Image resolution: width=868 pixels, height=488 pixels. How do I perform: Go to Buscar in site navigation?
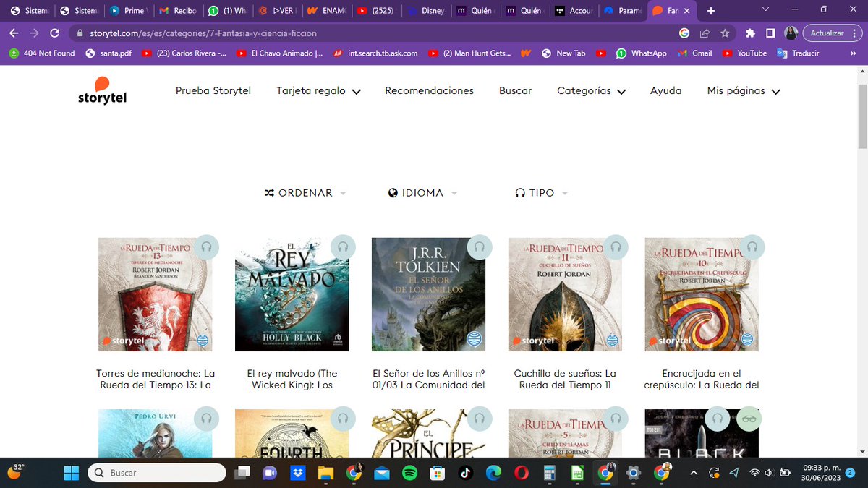[515, 91]
